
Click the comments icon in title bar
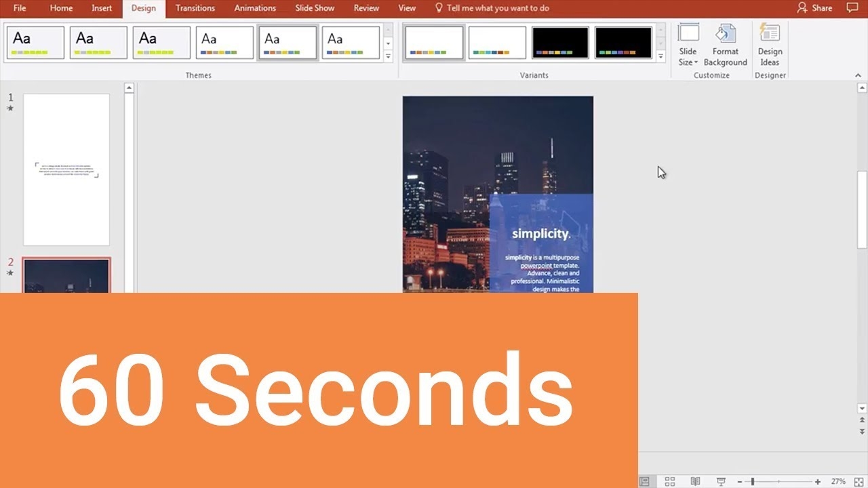pos(852,8)
